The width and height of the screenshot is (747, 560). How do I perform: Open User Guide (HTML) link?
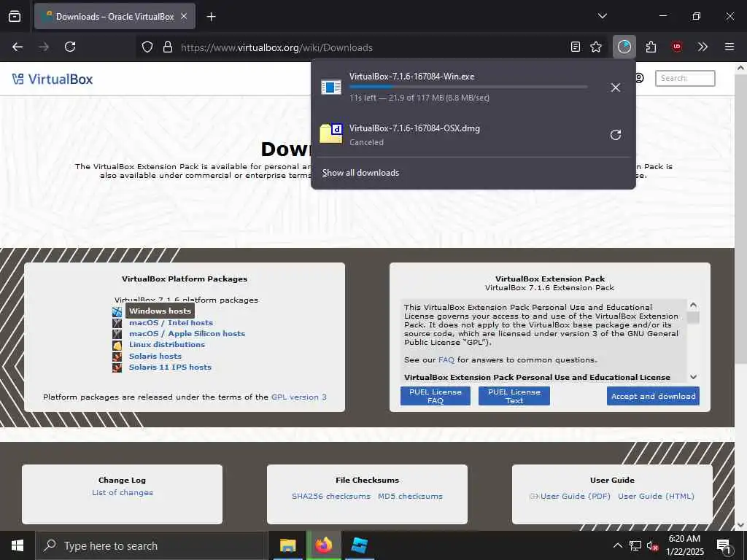[x=656, y=496]
